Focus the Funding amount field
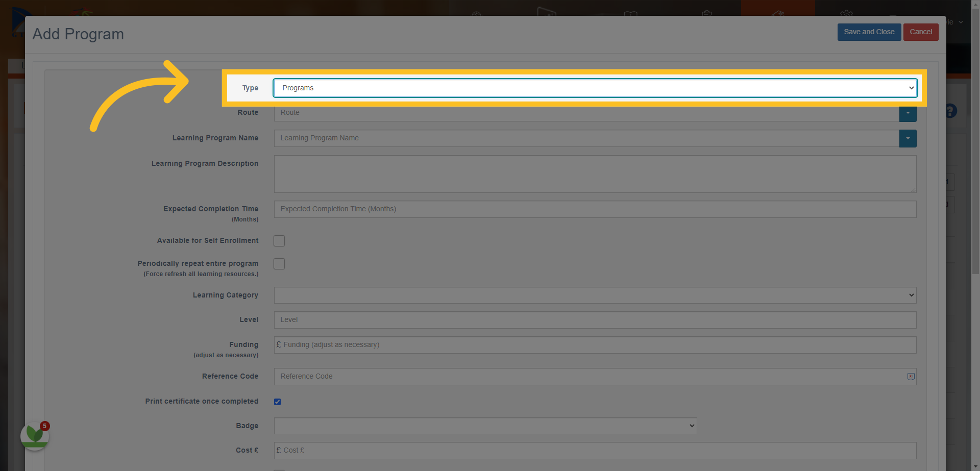The height and width of the screenshot is (471, 980). click(x=595, y=345)
